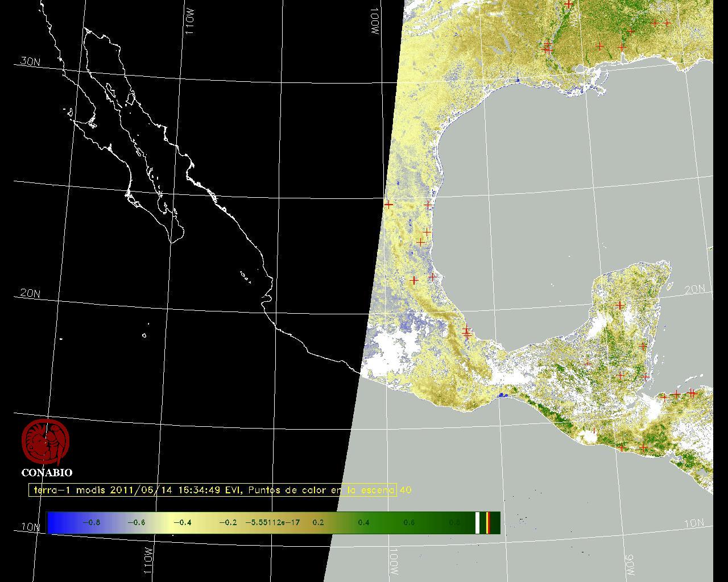Pick the blue -0.8 value on the EVI scale

pyautogui.click(x=91, y=522)
